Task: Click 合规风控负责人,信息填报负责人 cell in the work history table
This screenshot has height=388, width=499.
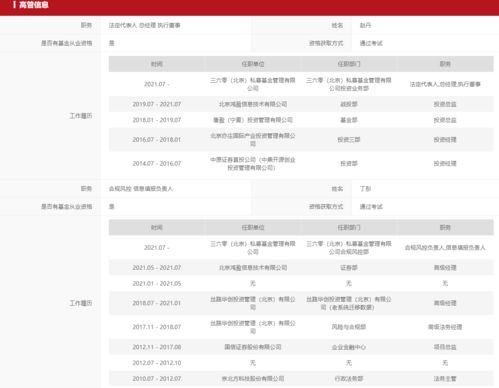Action: (445, 248)
